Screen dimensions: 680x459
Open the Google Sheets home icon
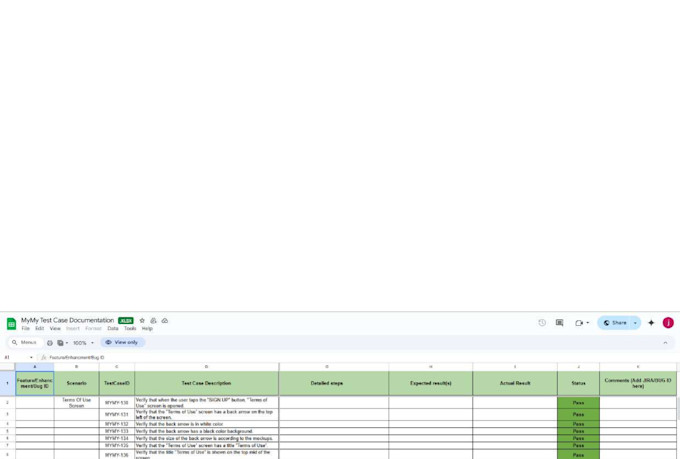click(11, 324)
